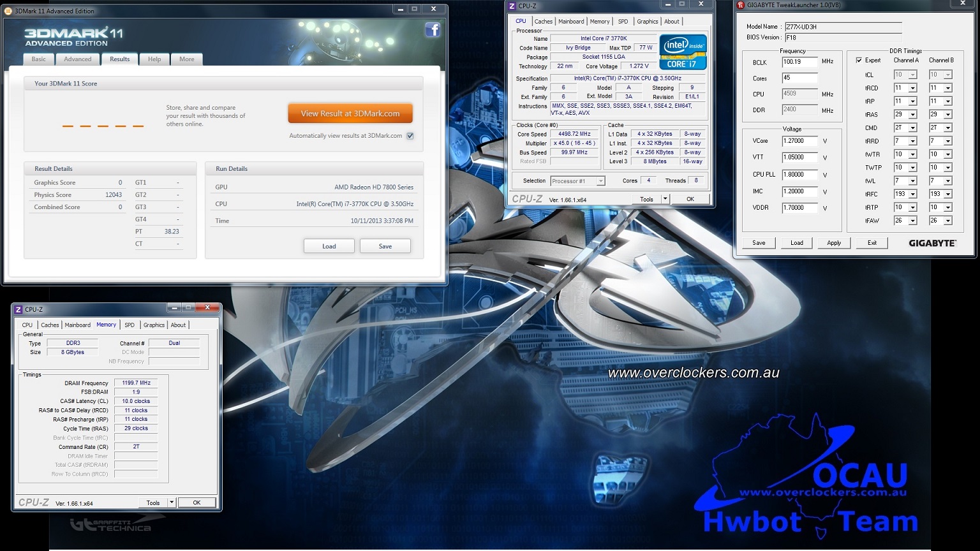Image resolution: width=980 pixels, height=551 pixels.
Task: Click the PT value 38.23 in 3DMark
Action: click(172, 231)
